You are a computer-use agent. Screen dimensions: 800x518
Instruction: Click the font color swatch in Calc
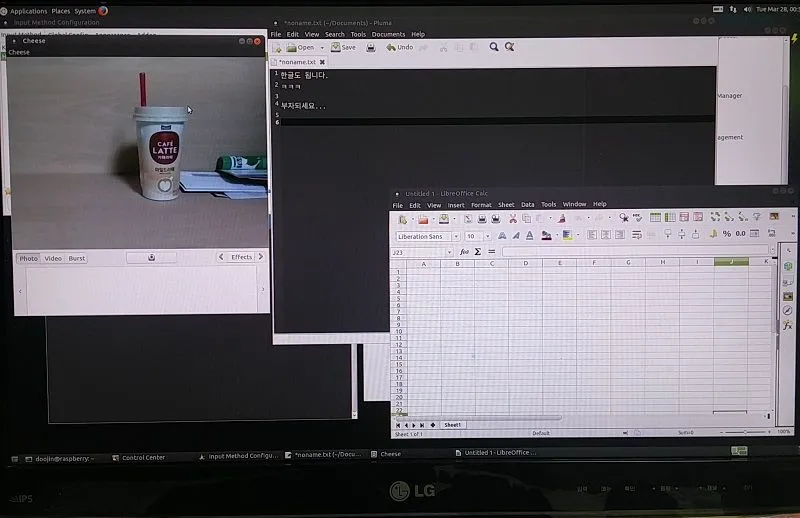tap(546, 235)
